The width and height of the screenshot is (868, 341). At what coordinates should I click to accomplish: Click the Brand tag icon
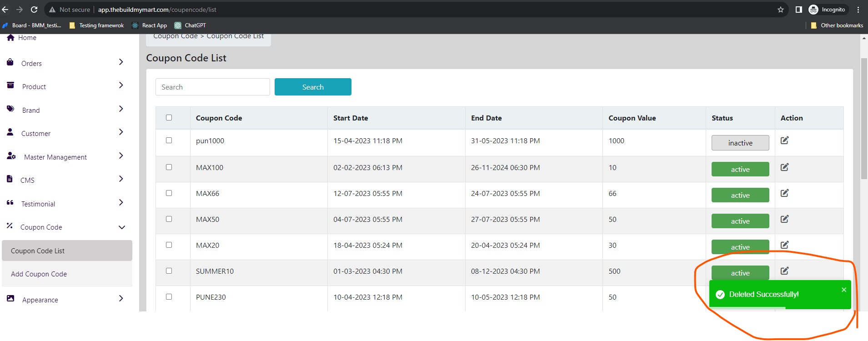click(x=10, y=109)
